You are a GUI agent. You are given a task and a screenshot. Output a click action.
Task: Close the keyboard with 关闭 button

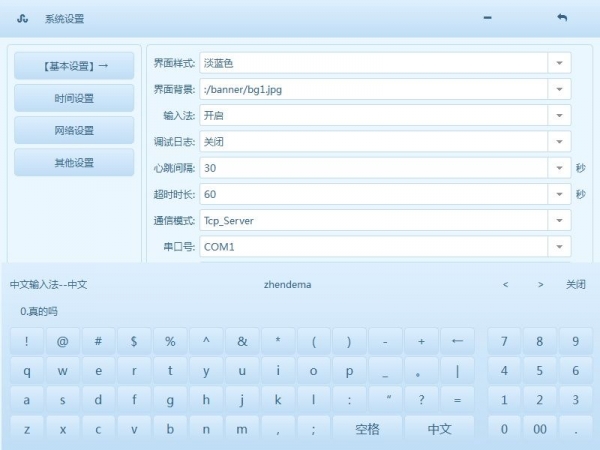click(575, 285)
